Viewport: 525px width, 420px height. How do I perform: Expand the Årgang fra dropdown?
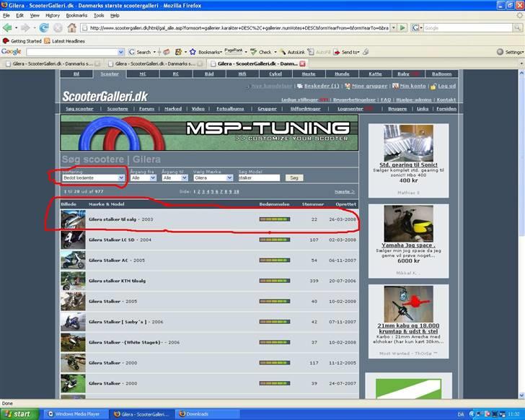[144, 178]
